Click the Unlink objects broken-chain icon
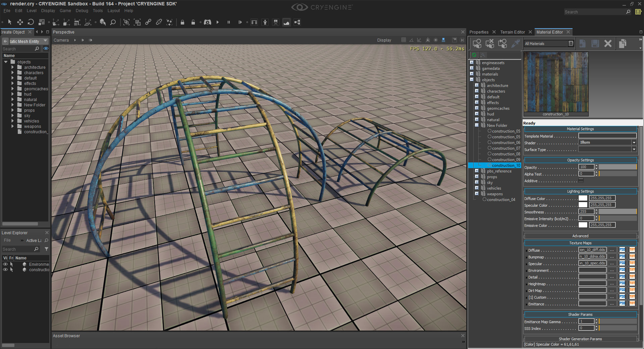 (159, 22)
